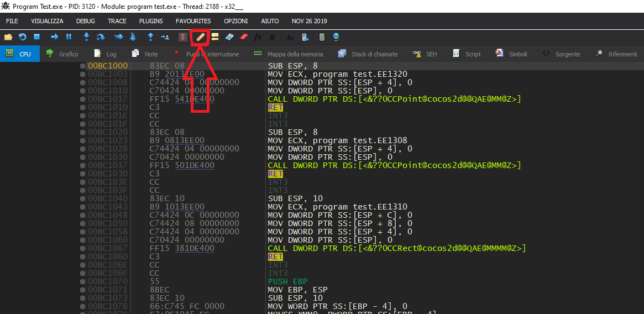Image resolution: width=644 pixels, height=314 pixels.
Task: Toggle breakpoint dot at address 00BC1070
Action: (x=82, y=281)
